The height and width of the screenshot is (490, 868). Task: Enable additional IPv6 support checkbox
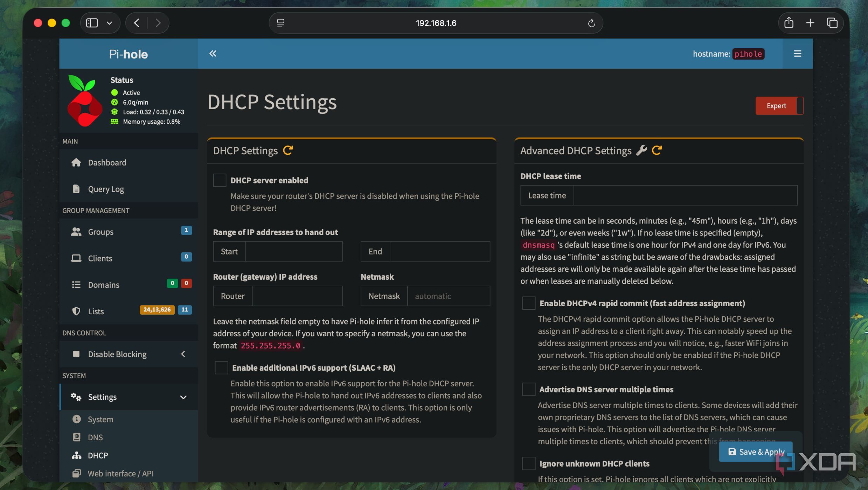coord(221,367)
